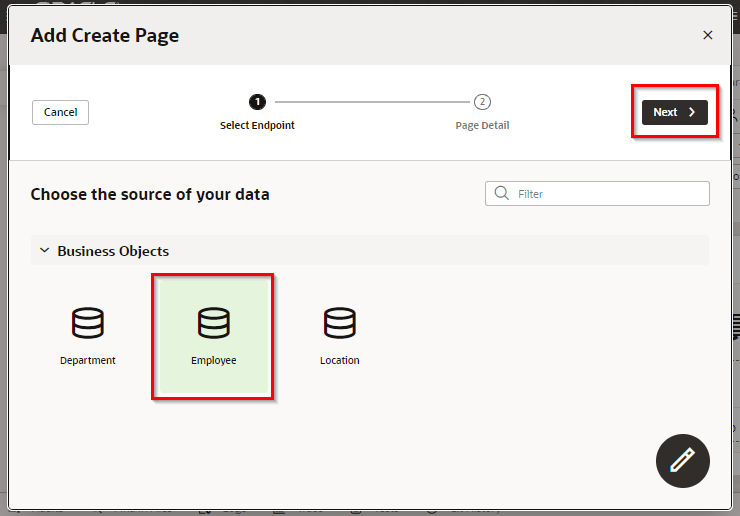This screenshot has width=740, height=516.
Task: Jump to step 2 circle in wizard
Action: tap(482, 101)
